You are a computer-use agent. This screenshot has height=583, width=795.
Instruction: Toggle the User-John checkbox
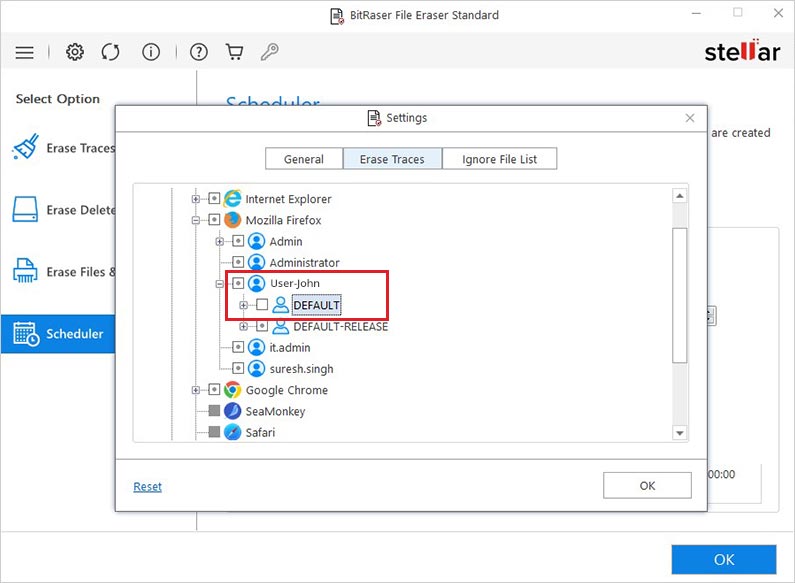238,283
